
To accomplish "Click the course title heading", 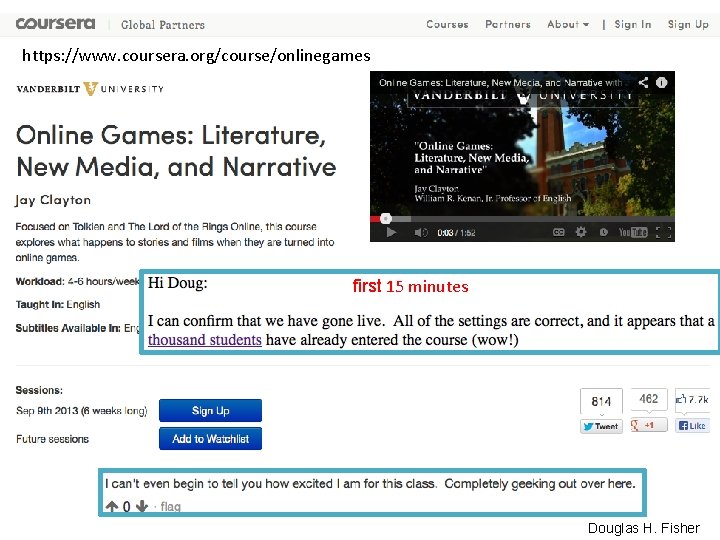I will 176,151.
